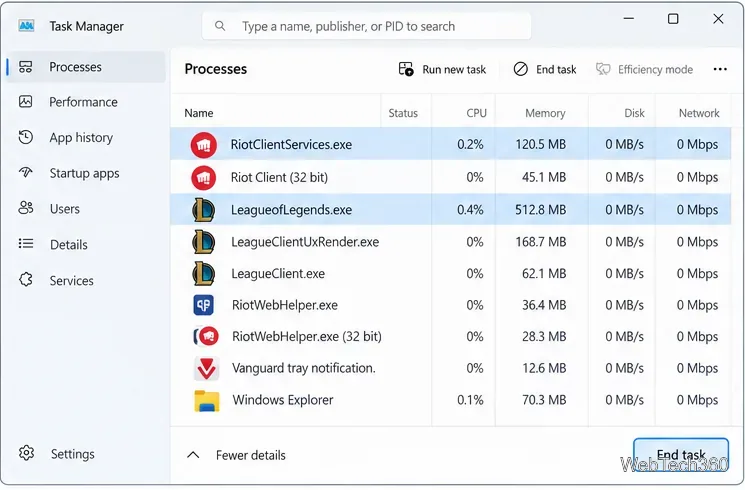Click the Efficiency mode label
The height and width of the screenshot is (490, 745).
click(x=655, y=70)
